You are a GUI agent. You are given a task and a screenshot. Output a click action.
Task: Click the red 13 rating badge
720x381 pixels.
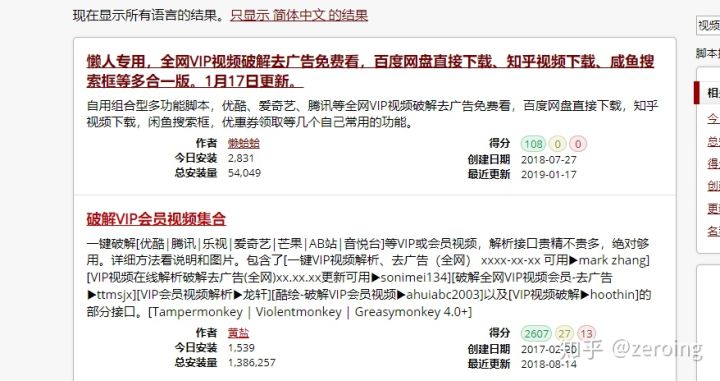[586, 334]
